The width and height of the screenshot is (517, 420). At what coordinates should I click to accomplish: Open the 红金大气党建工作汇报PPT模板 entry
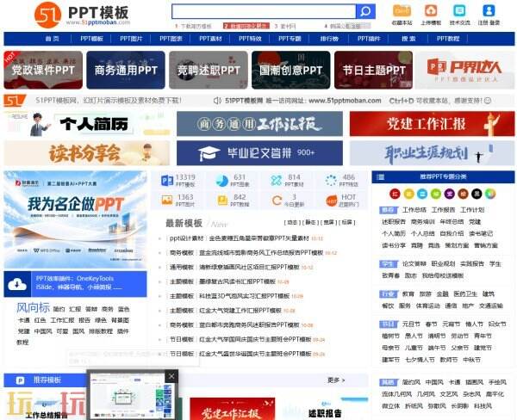point(240,311)
